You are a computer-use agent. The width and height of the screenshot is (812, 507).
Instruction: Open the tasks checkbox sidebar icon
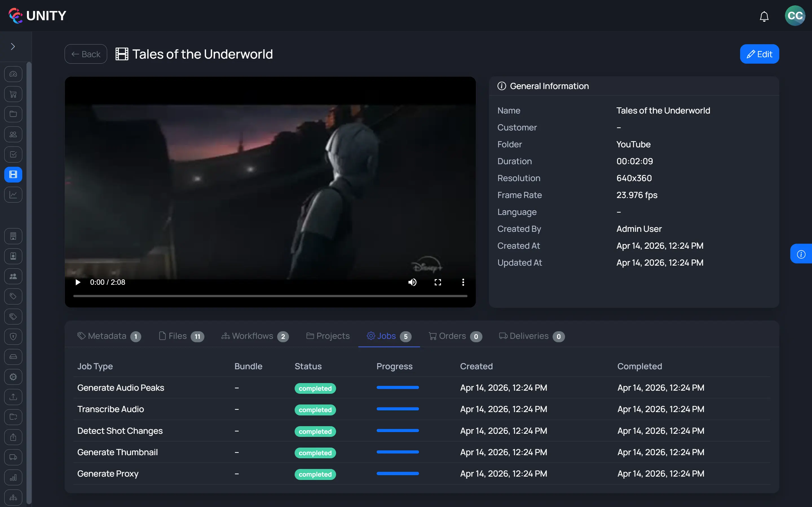[13, 155]
